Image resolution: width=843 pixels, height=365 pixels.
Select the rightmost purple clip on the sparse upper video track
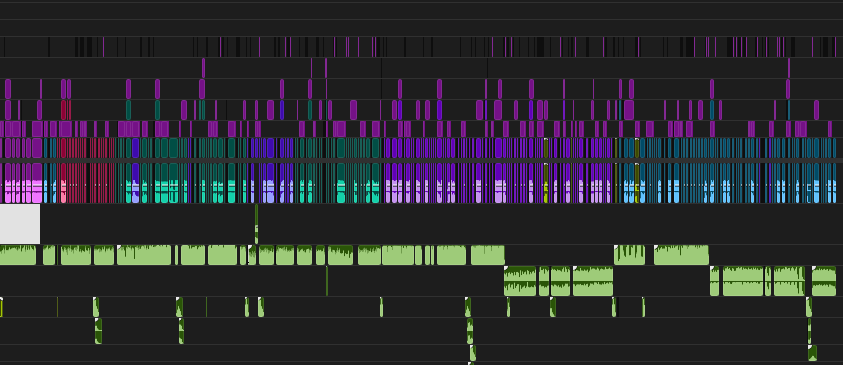click(x=789, y=68)
